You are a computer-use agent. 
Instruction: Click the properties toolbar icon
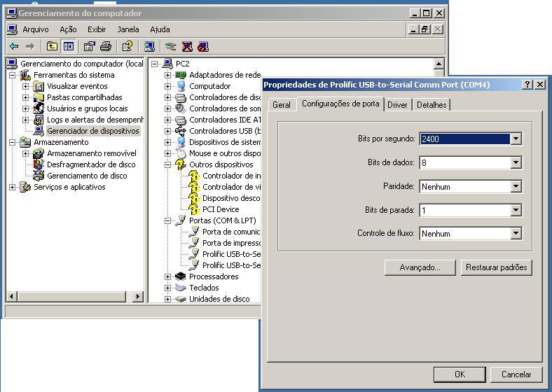coord(89,46)
